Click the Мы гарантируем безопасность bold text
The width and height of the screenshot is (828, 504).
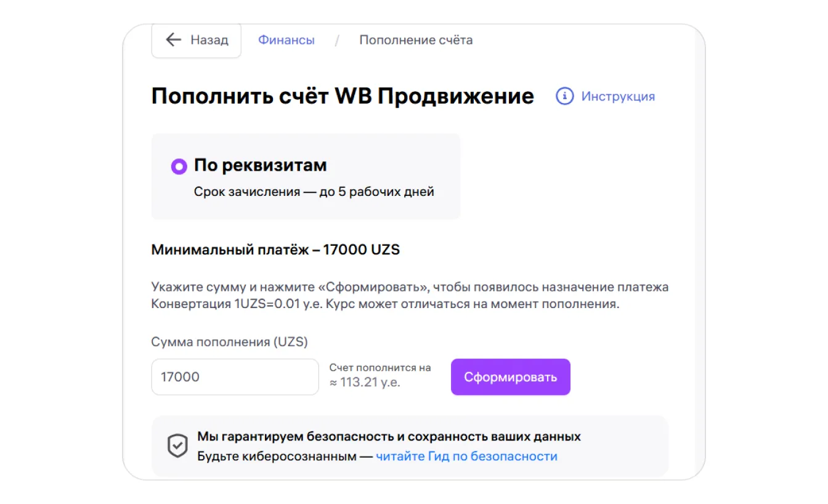tap(389, 436)
